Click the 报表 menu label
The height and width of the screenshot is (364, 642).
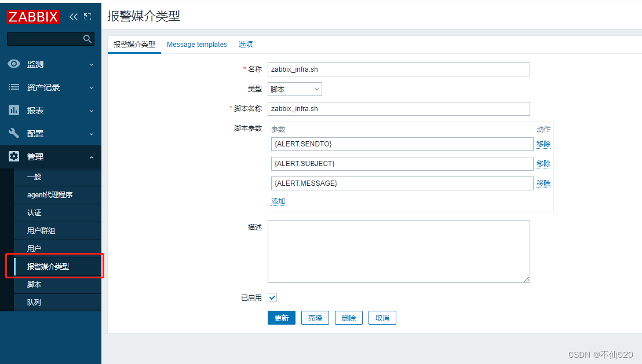(x=35, y=111)
